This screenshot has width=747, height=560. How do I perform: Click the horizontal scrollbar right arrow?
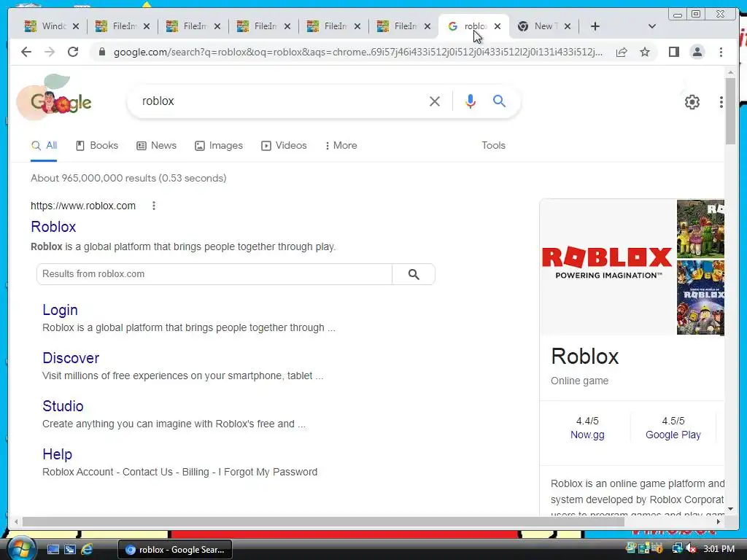(719, 521)
